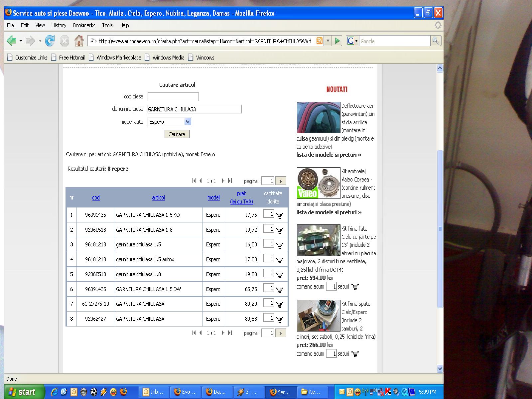The width and height of the screenshot is (532, 399).
Task: Open the File menu
Action: 10,25
